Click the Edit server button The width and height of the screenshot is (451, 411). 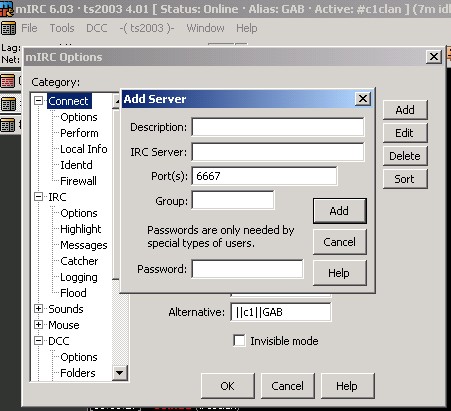pos(405,133)
